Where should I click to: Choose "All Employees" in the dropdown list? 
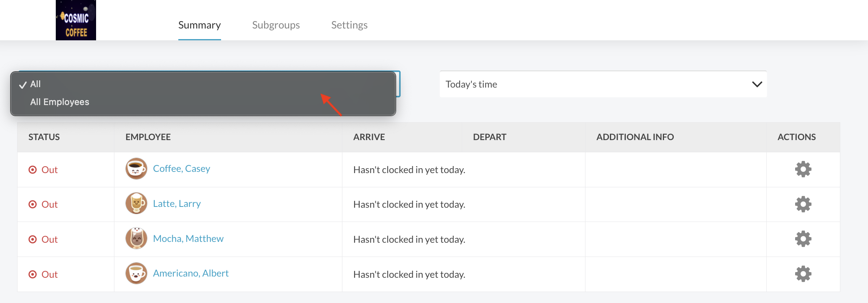(x=59, y=102)
